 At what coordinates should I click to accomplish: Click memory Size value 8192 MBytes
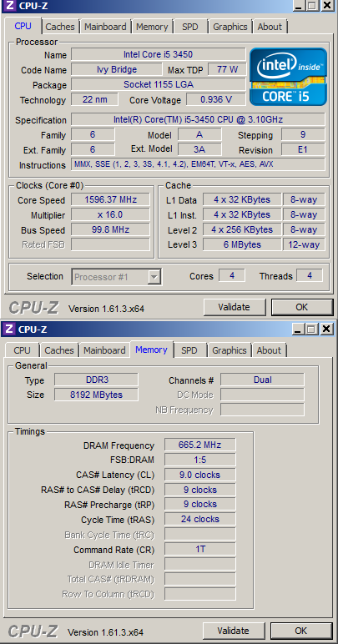pos(97,395)
